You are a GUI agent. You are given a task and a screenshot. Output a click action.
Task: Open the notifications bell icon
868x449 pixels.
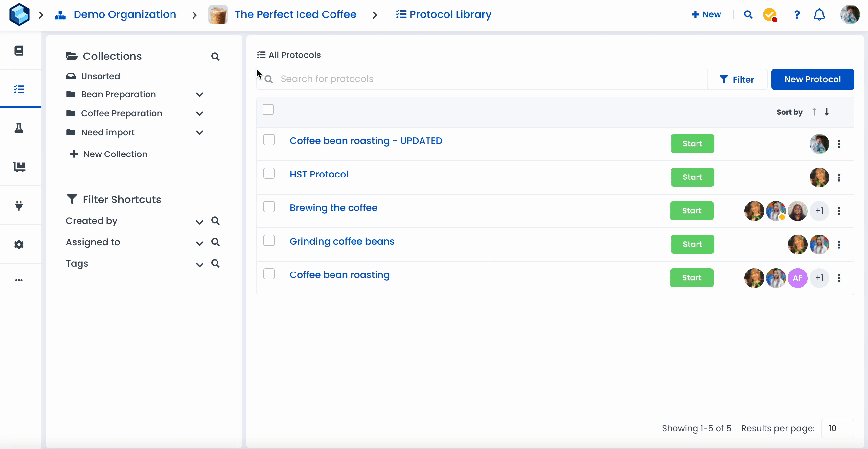819,15
